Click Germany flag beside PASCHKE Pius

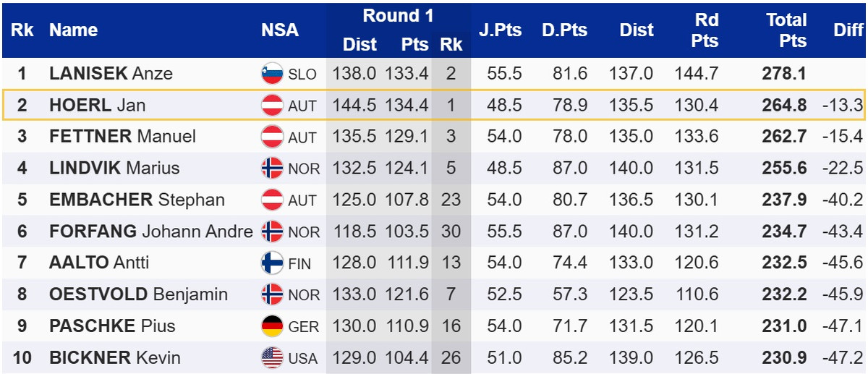click(x=272, y=326)
